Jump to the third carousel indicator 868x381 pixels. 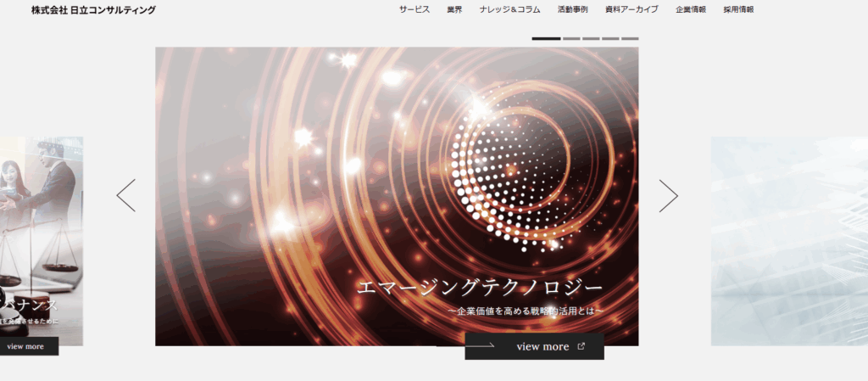pos(591,39)
